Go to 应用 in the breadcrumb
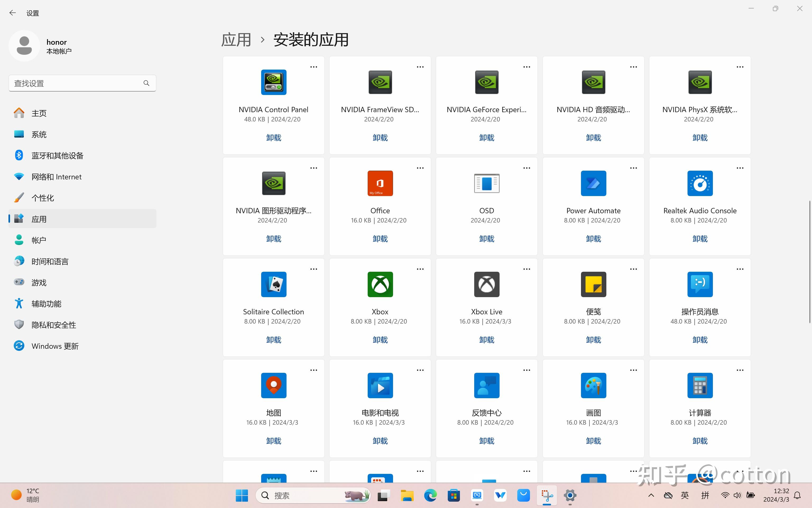812x508 pixels. [236, 40]
